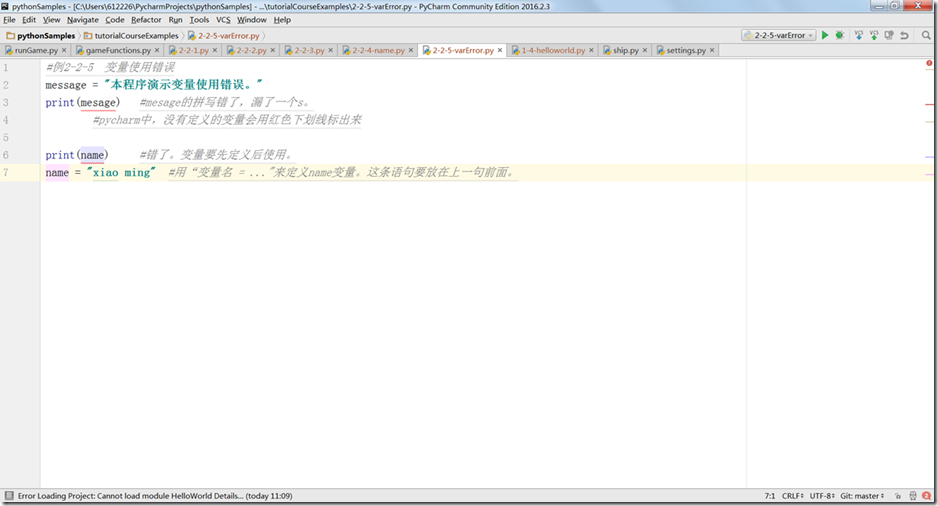The height and width of the screenshot is (506, 938).
Task: Select the 2-2-5-varError.py editor tab
Action: pos(463,50)
